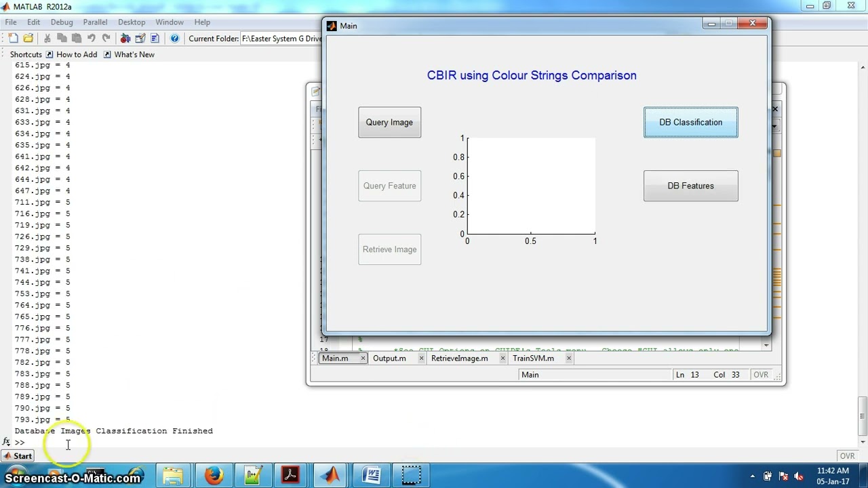Click the Query Image button
868x488 pixels.
(x=389, y=123)
